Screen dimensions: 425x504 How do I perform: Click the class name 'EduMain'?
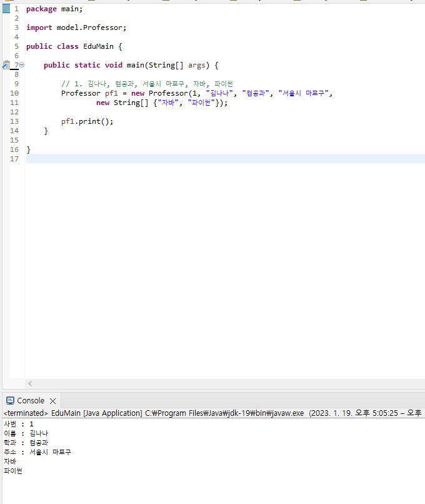coord(98,46)
